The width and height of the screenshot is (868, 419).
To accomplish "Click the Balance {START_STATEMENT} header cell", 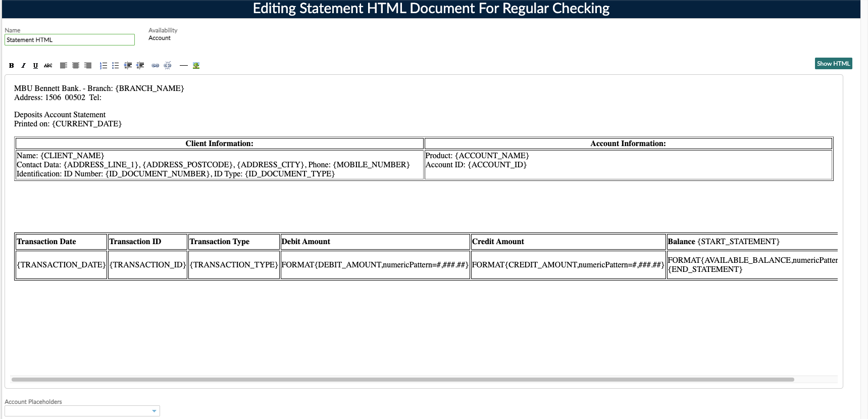I will point(752,242).
